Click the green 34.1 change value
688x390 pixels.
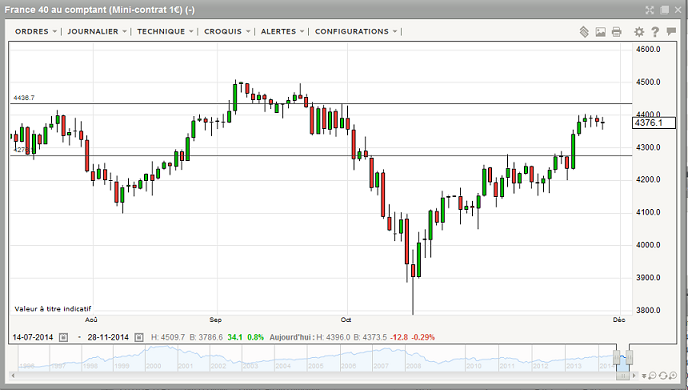(x=235, y=337)
